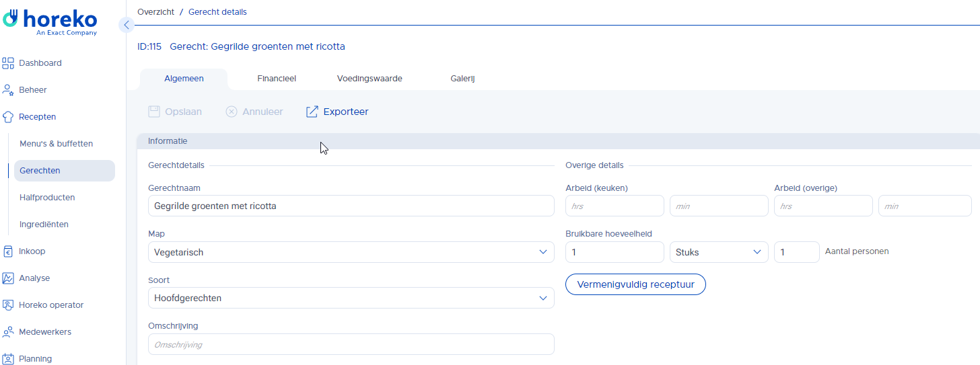Select Halfproducten in the sidebar submenu
980x365 pixels.
(x=47, y=198)
